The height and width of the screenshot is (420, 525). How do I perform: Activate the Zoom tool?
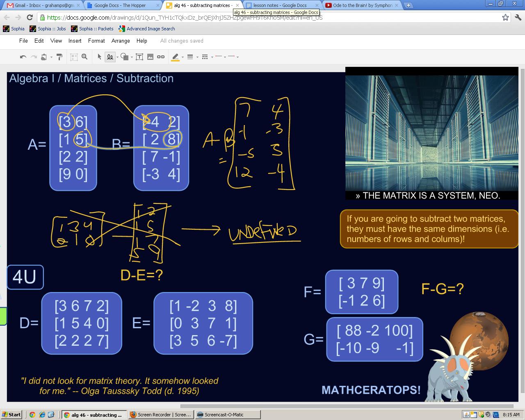point(84,57)
